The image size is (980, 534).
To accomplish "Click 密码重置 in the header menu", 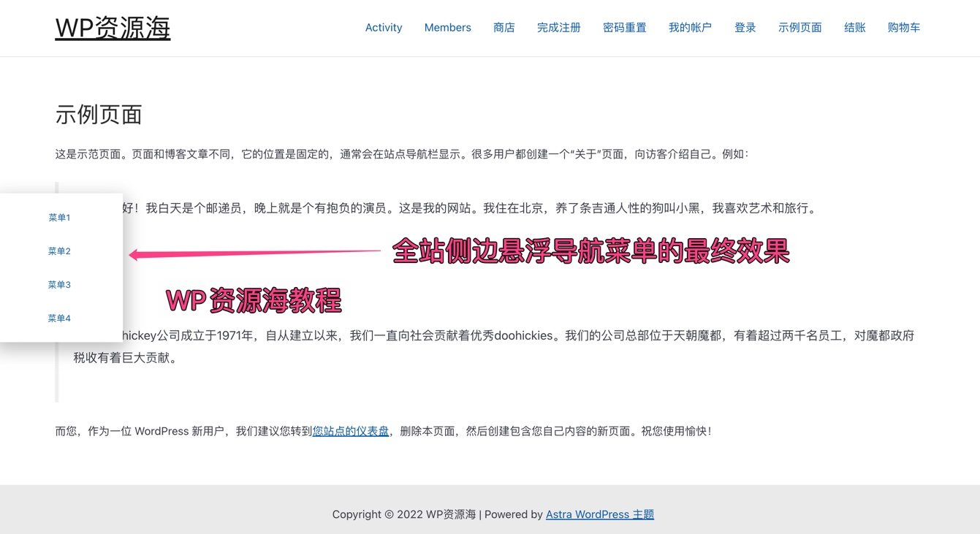I will click(x=625, y=28).
